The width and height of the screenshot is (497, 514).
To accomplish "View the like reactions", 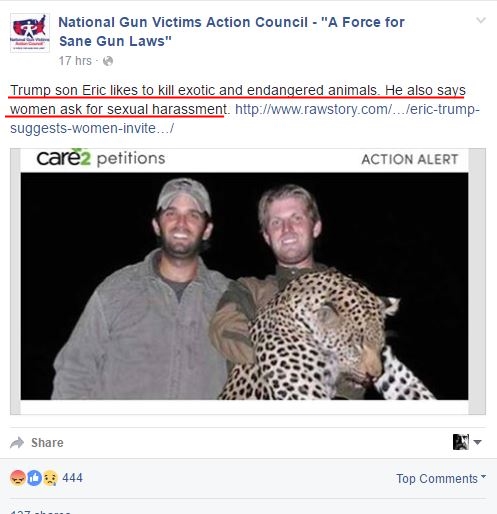I will [34, 478].
